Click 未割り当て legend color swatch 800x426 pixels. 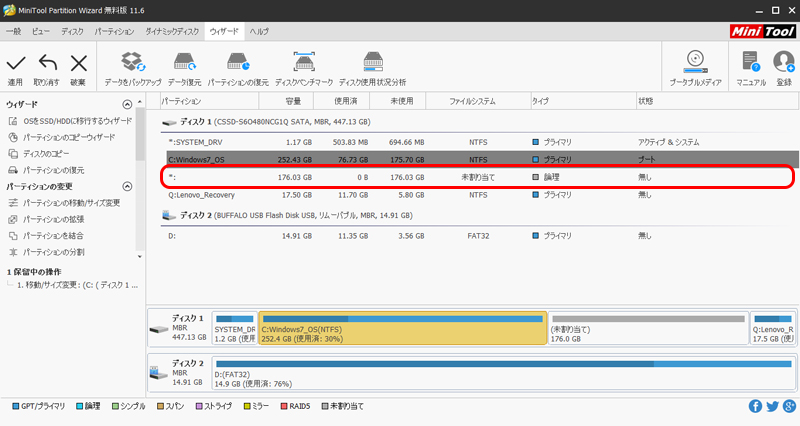coord(324,407)
